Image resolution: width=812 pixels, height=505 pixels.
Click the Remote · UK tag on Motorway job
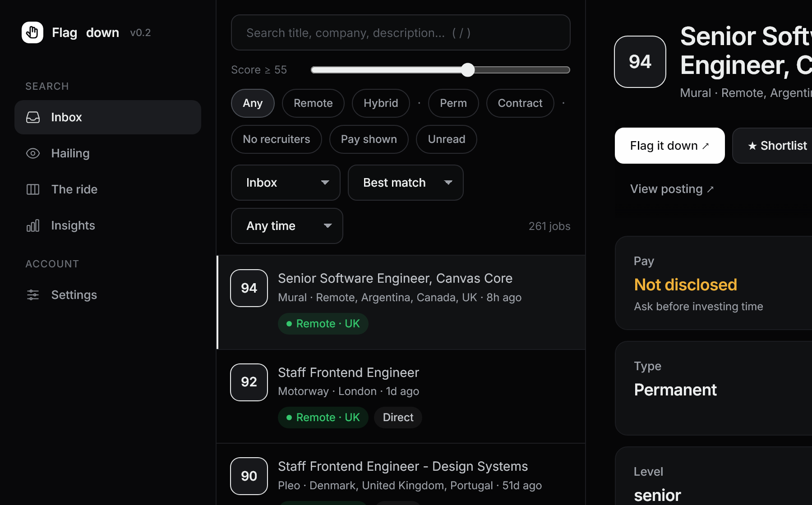click(323, 418)
